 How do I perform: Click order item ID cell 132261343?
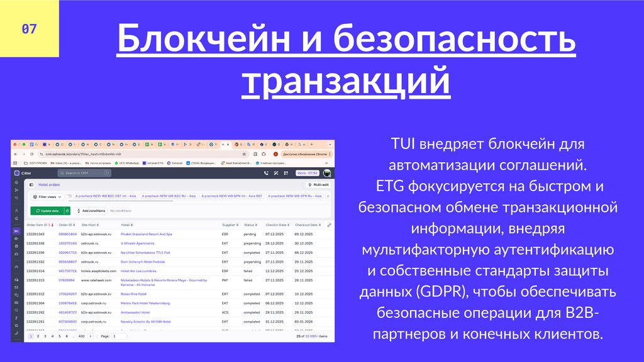[35, 234]
